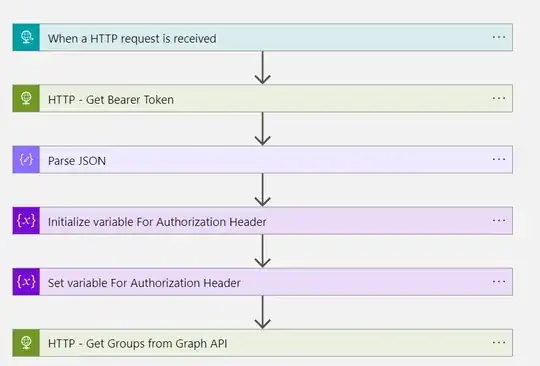Insert step on arrow below Set variable
Screen dimensions: 540x366
[x=262, y=312]
